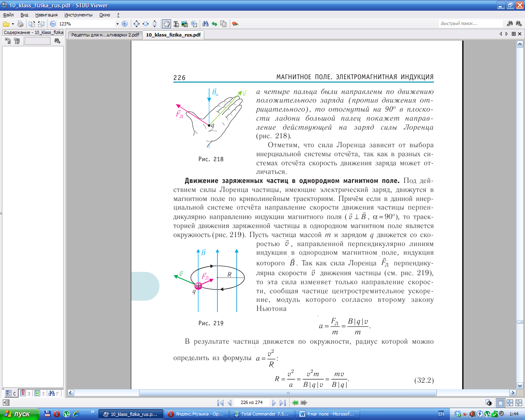The image size is (525, 420).
Task: Open the Файл menu
Action: [8, 15]
